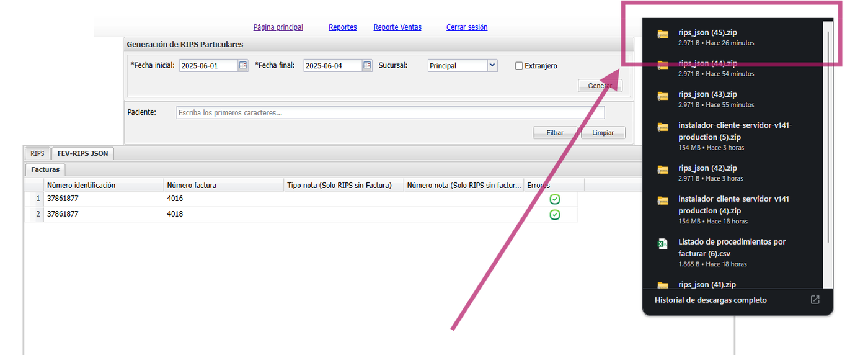Click the green check icon for factura 4016
The image size is (868, 355).
click(x=555, y=199)
